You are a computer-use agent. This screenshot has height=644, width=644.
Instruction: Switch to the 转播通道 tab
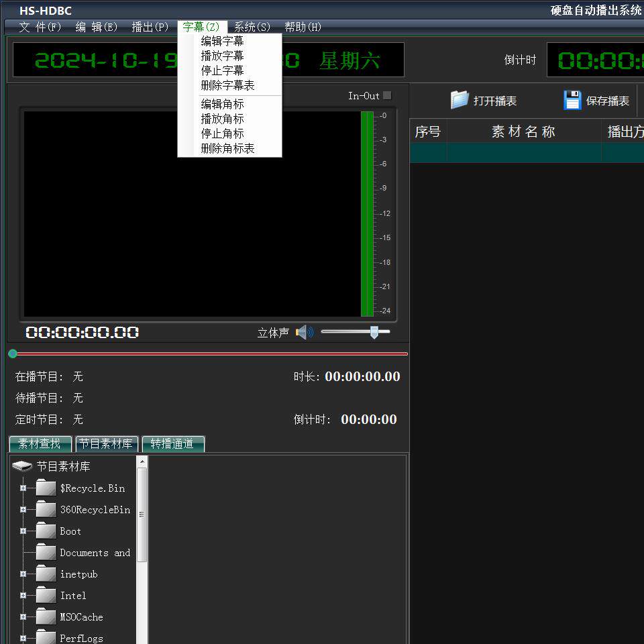(173, 443)
